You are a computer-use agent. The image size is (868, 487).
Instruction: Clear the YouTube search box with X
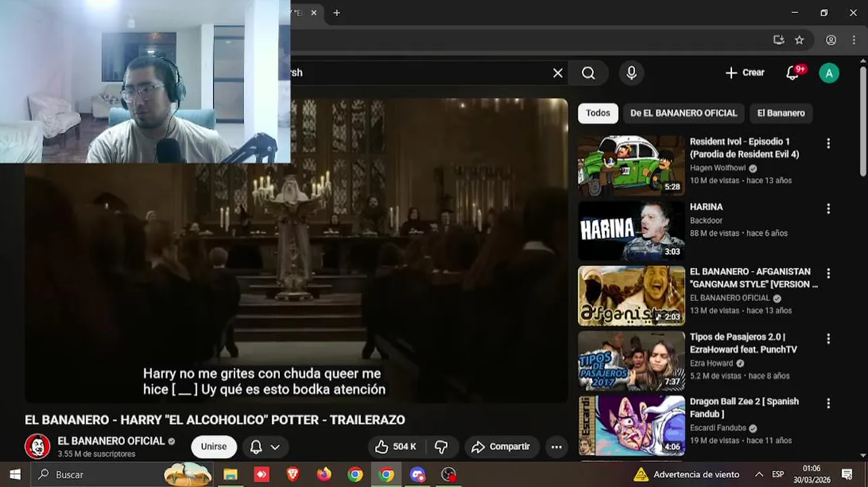click(558, 73)
